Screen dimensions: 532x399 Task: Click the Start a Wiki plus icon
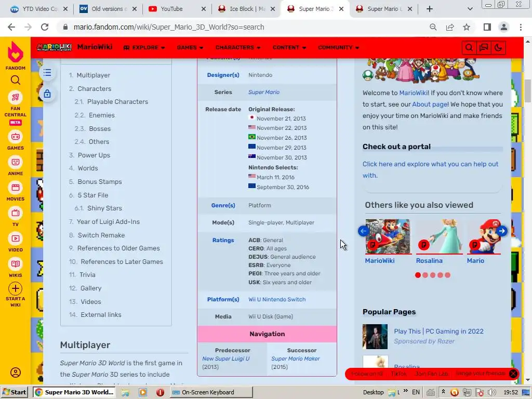coord(15,289)
